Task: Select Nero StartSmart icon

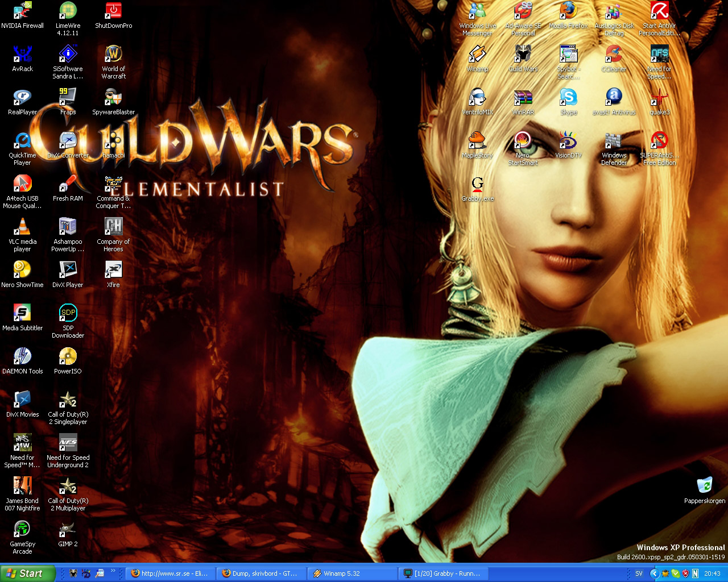Action: (x=523, y=149)
